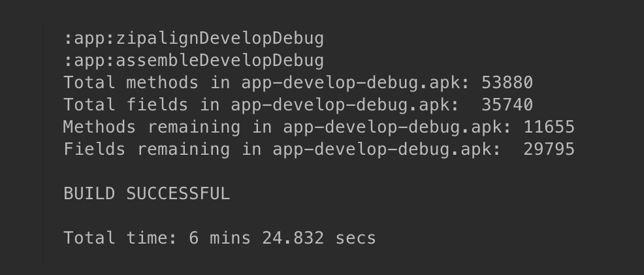Click the assembleDevelopDebug task name
This screenshot has height=275, width=644.
click(x=219, y=61)
